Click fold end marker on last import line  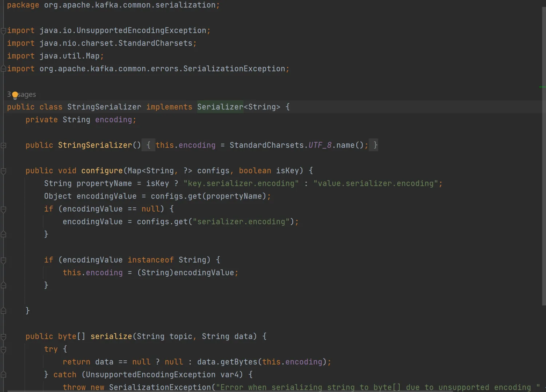(3, 69)
